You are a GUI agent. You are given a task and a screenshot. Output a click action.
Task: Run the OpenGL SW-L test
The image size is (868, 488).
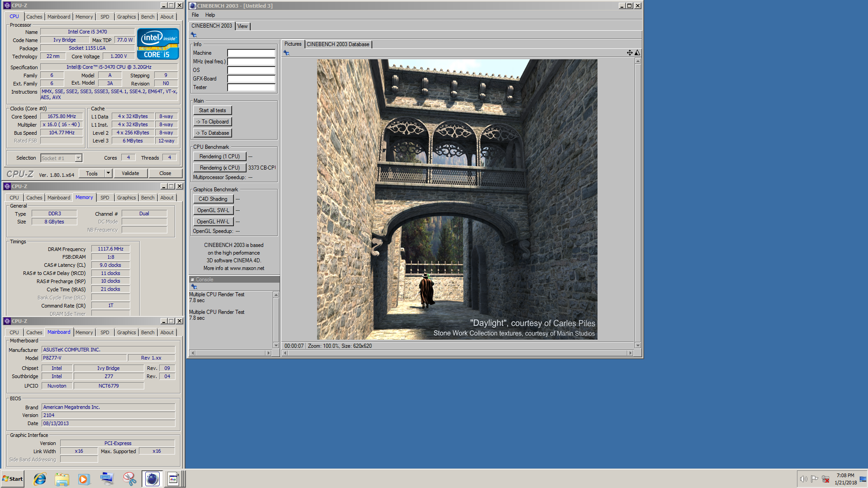[x=213, y=210]
